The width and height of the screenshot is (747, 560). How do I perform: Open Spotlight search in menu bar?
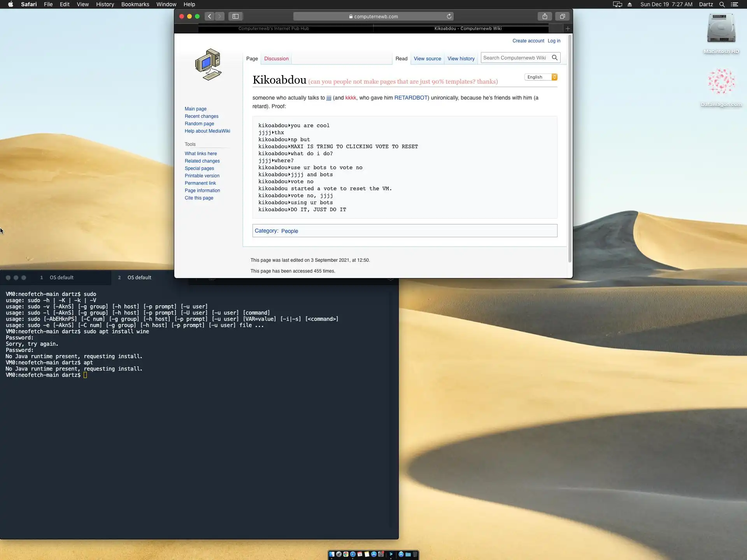click(722, 4)
